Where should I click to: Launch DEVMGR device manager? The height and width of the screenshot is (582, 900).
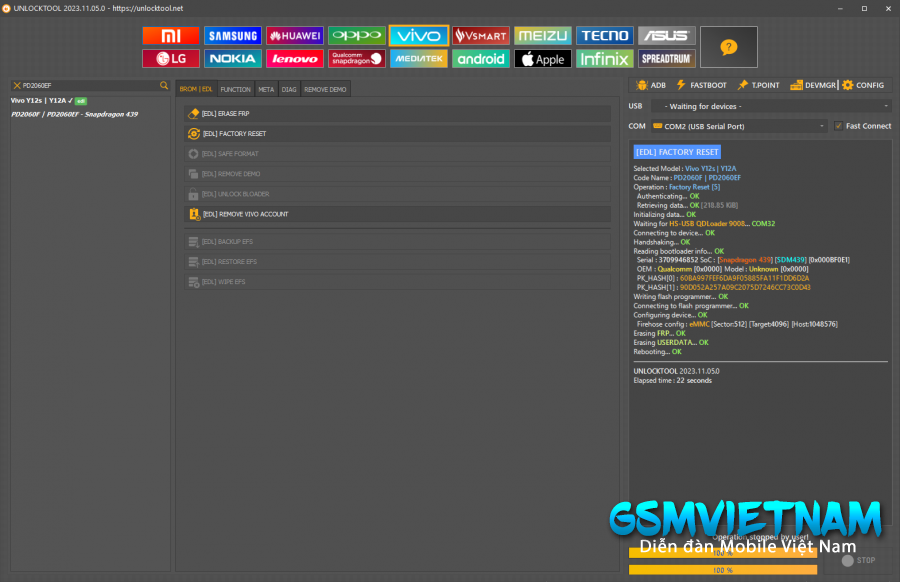click(x=813, y=85)
